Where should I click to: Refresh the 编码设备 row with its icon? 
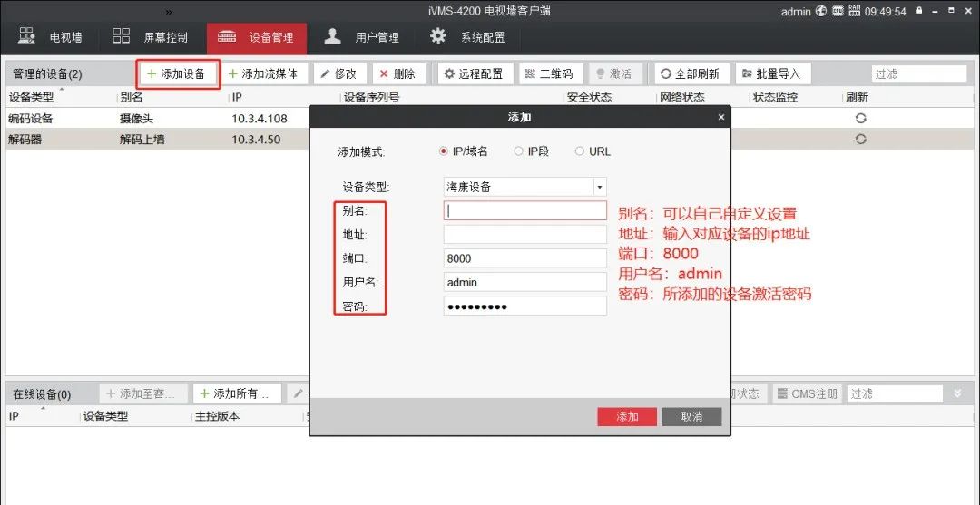[860, 119]
